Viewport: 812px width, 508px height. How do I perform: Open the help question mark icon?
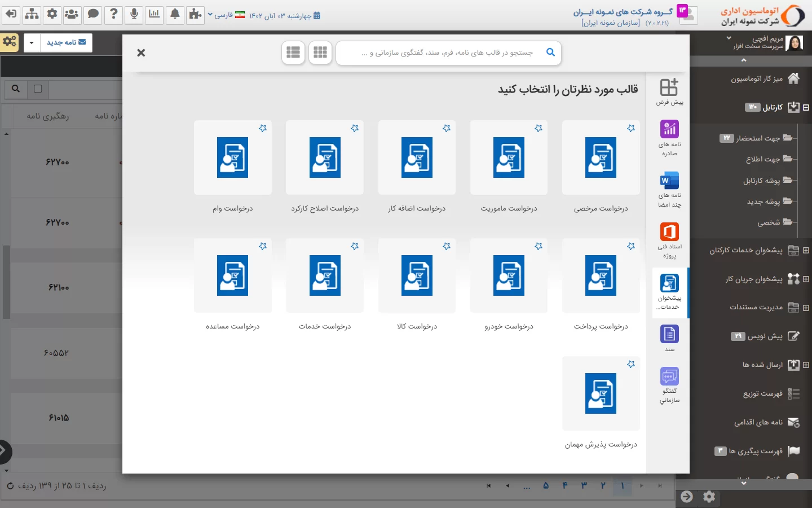tap(114, 15)
